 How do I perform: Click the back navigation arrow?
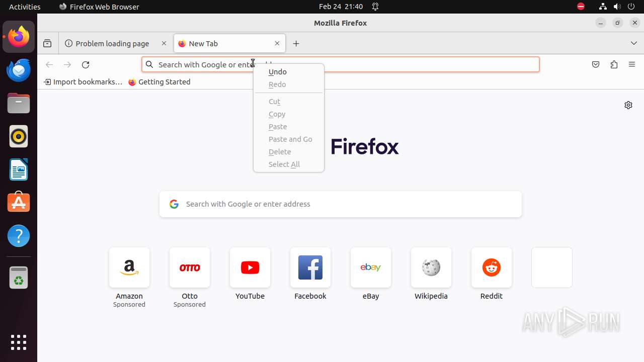click(x=49, y=64)
